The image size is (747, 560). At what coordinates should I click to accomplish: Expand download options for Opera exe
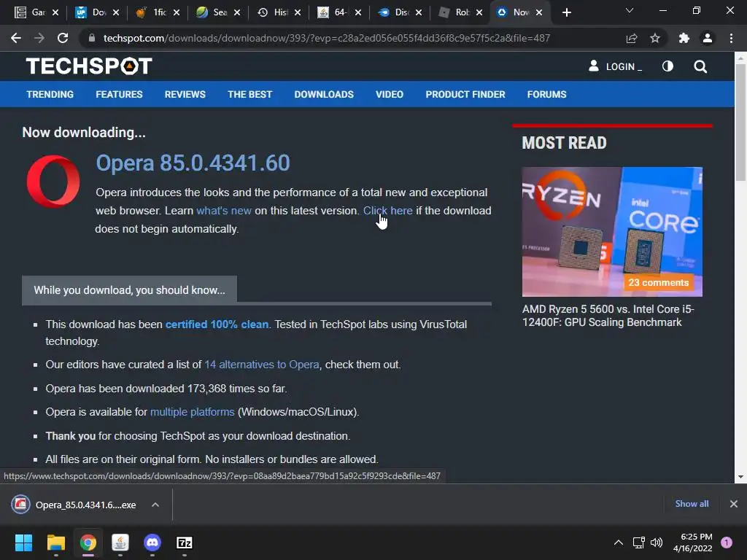point(155,505)
